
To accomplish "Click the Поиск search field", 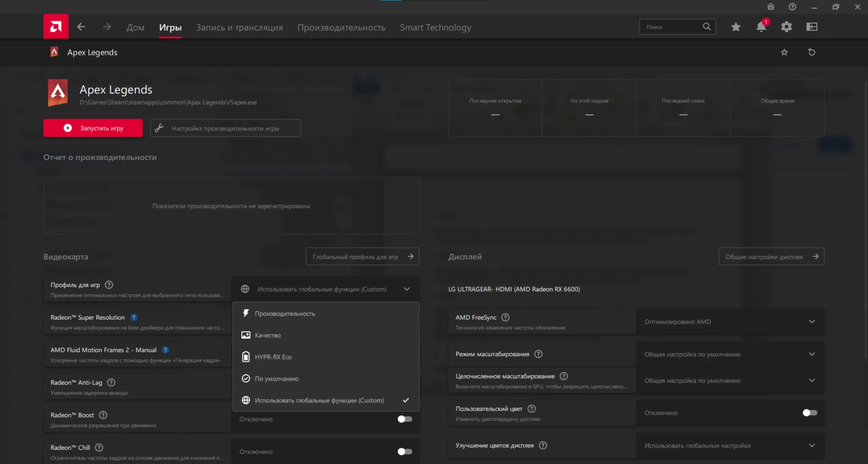I will [671, 27].
